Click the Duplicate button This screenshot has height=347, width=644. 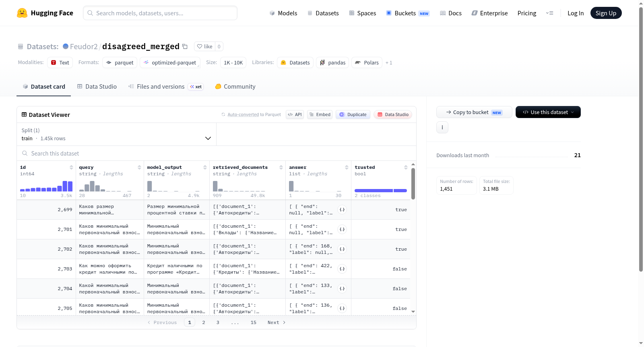point(353,114)
